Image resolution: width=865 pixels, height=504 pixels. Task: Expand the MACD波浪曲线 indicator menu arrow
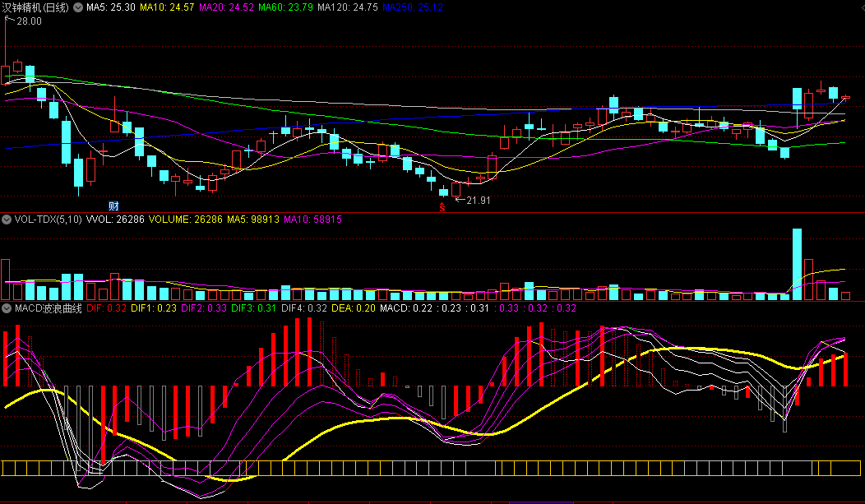tap(7, 308)
